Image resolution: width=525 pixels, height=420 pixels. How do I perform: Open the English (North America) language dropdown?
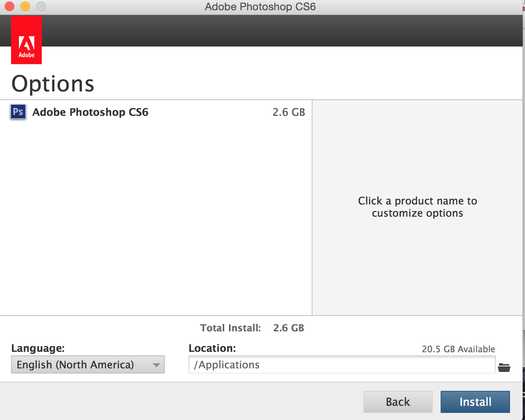click(x=87, y=365)
